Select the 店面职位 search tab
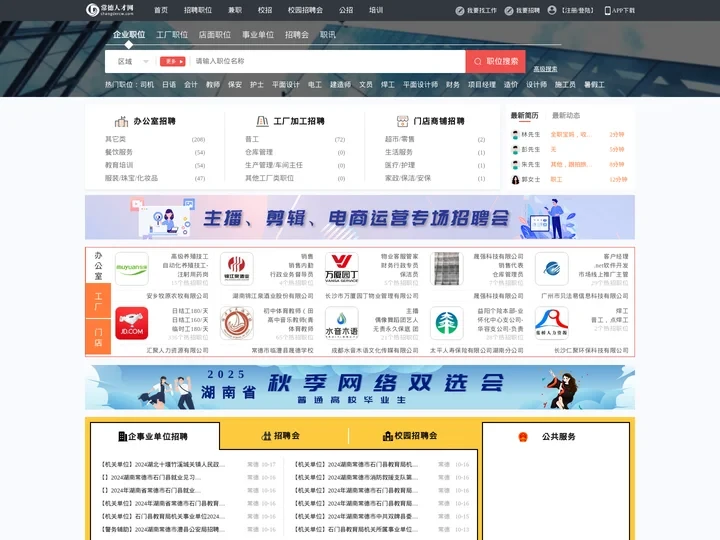The height and width of the screenshot is (540, 720). tap(215, 34)
